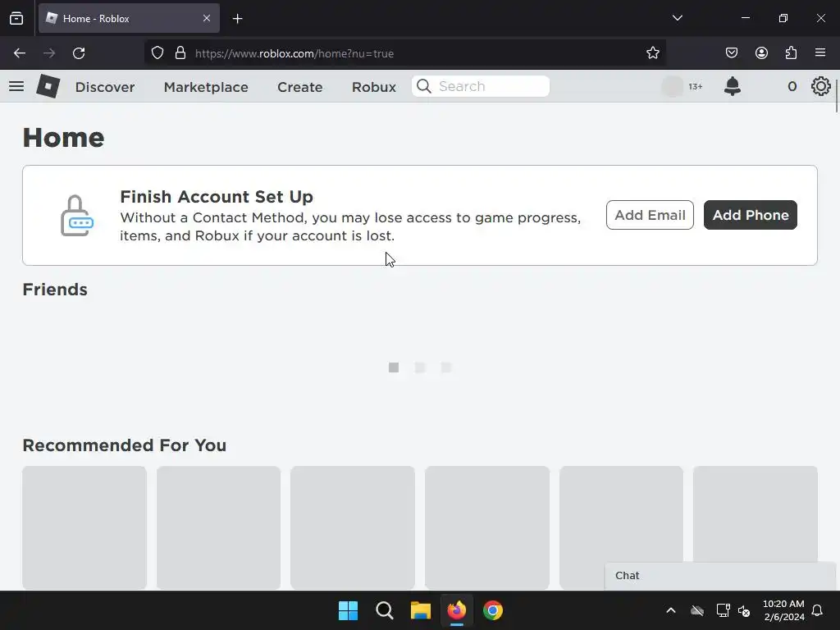Screen dimensions: 840x630
Task: Open the 13+ profile avatar
Action: [x=673, y=86]
